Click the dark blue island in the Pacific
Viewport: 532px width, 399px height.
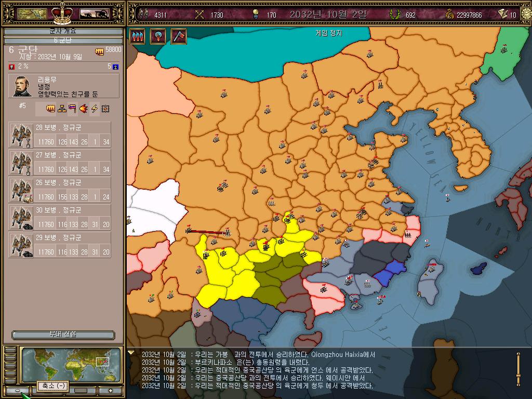click(478, 268)
